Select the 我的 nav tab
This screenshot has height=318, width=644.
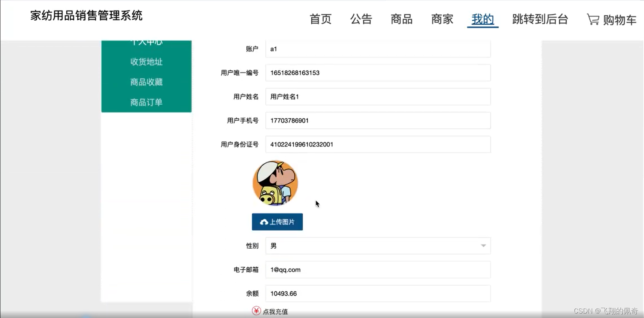coord(483,19)
